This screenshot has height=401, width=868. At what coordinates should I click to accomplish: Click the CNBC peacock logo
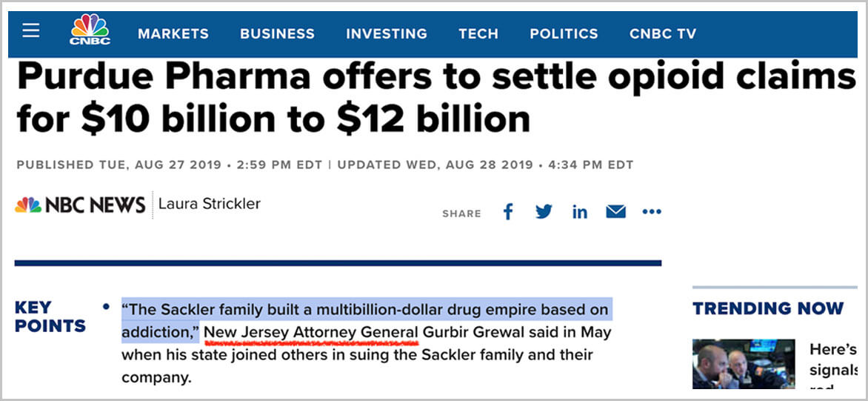(x=90, y=30)
